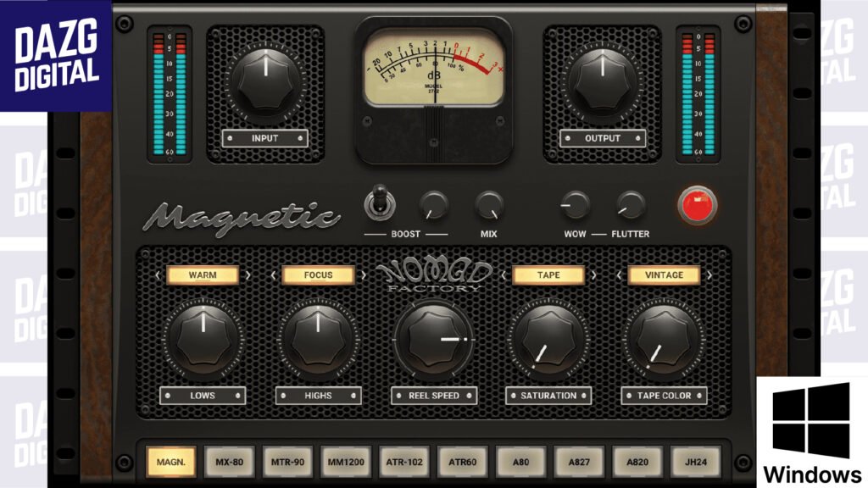Click left arrow beside FOCUS selector

pos(271,275)
